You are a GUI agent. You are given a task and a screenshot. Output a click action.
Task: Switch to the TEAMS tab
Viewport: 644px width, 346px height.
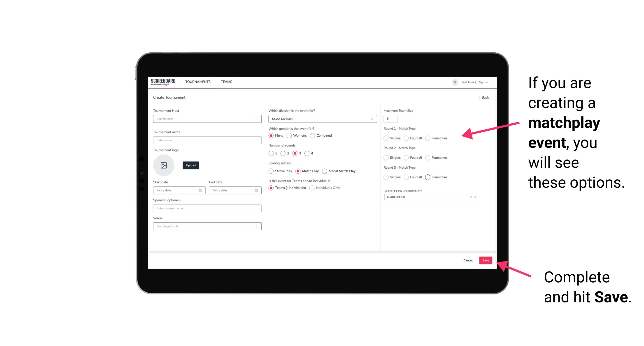click(226, 82)
